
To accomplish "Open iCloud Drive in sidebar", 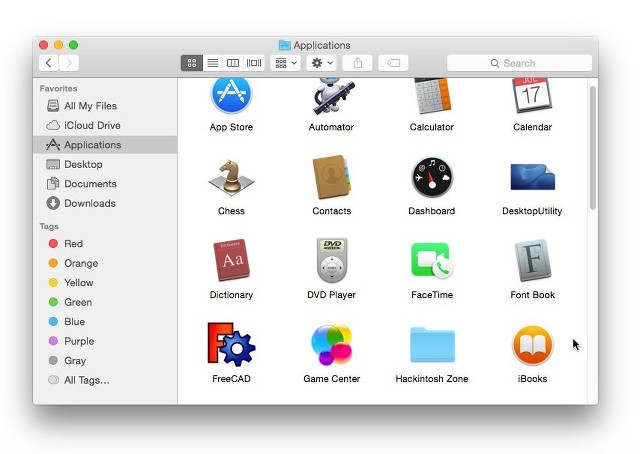I will pyautogui.click(x=105, y=125).
